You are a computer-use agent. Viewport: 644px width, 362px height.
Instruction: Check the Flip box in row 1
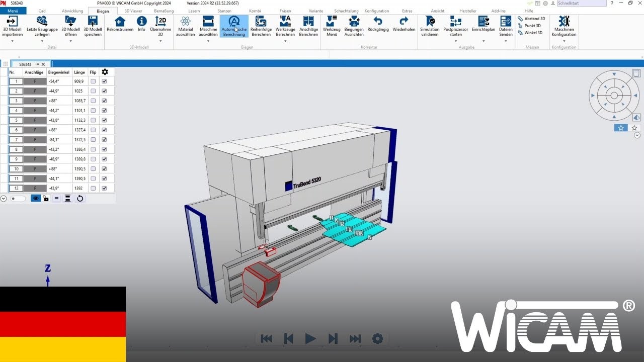click(93, 81)
